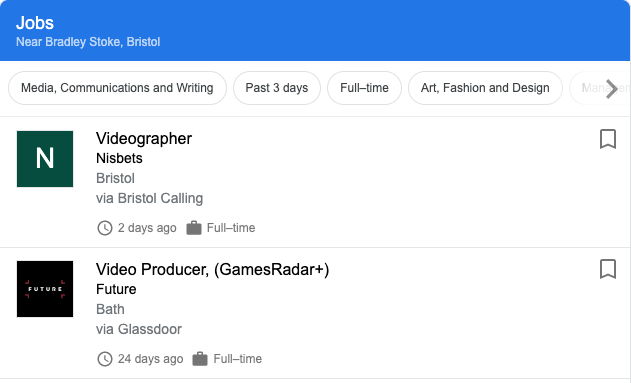This screenshot has width=631, height=383.
Task: Open the Videographer job title
Action: coord(144,139)
